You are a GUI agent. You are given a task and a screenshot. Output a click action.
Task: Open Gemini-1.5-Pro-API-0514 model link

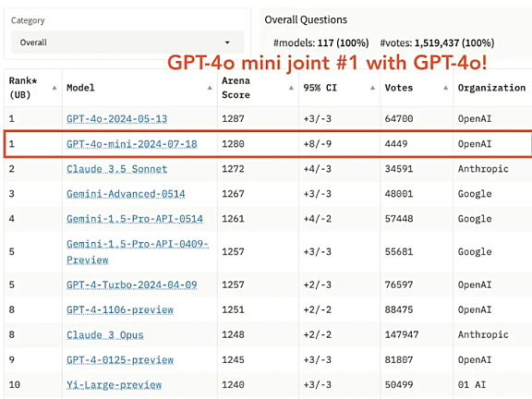pos(135,219)
